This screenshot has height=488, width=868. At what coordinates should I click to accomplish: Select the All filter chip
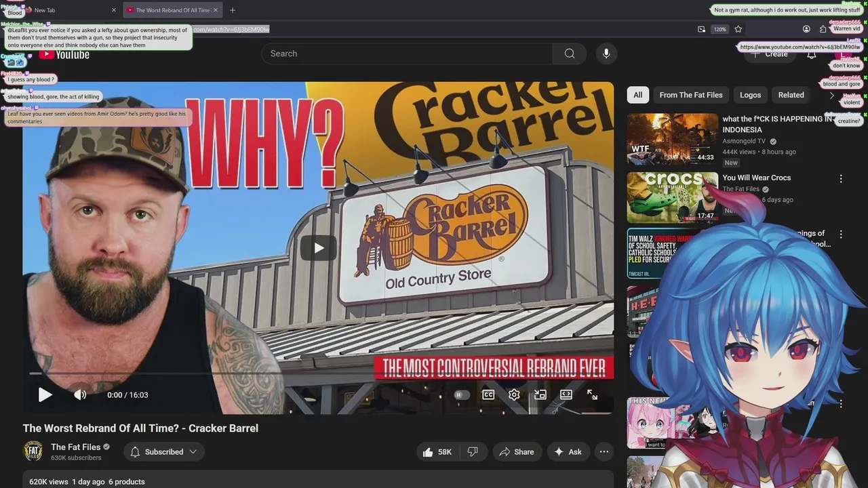pyautogui.click(x=638, y=95)
